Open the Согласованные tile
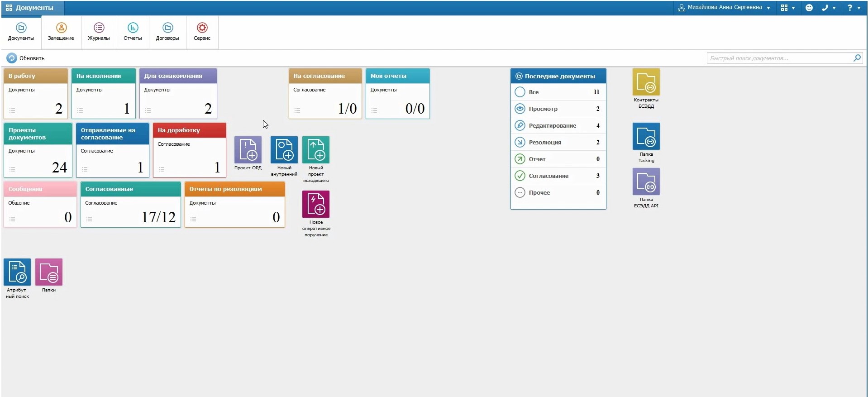 [131, 205]
